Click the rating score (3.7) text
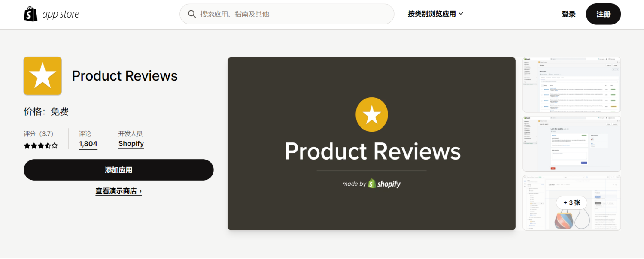The height and width of the screenshot is (259, 644). [44, 133]
